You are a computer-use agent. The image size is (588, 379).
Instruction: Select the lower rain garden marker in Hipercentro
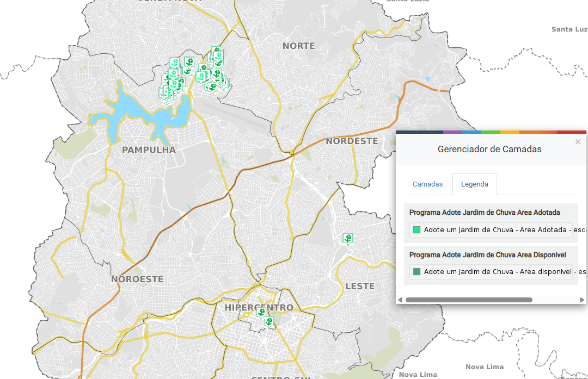pos(269,321)
